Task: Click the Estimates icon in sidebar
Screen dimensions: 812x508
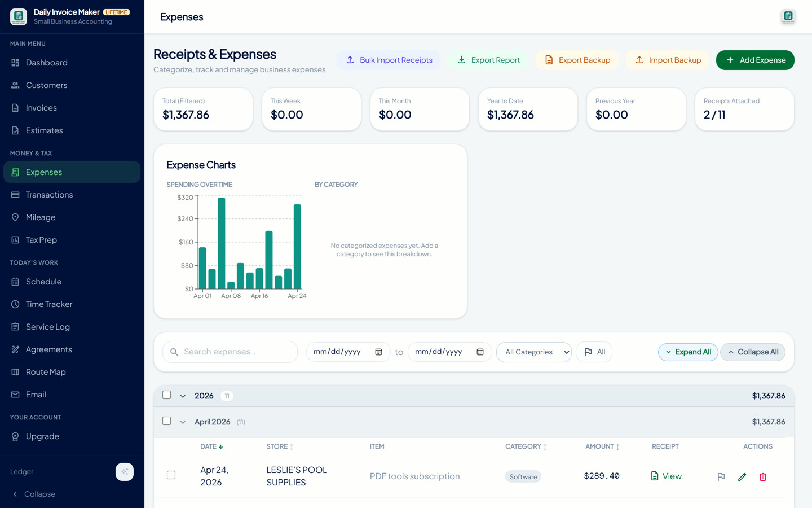Action: pos(15,130)
